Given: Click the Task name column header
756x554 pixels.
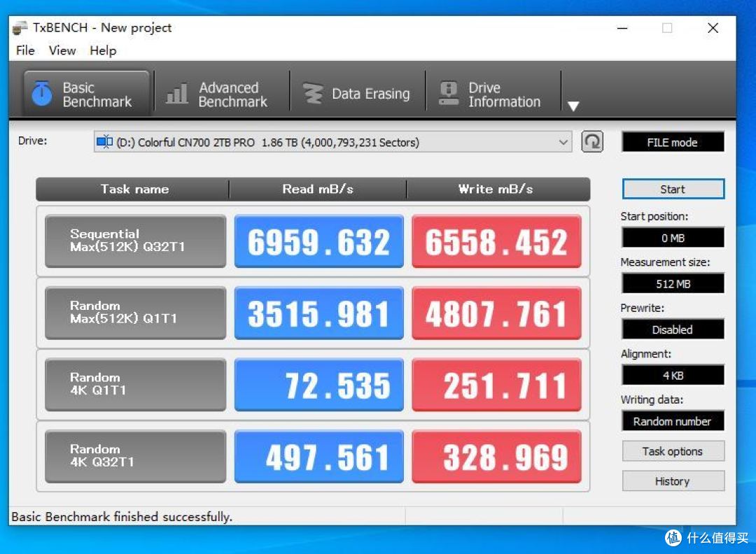Looking at the screenshot, I should pos(132,189).
